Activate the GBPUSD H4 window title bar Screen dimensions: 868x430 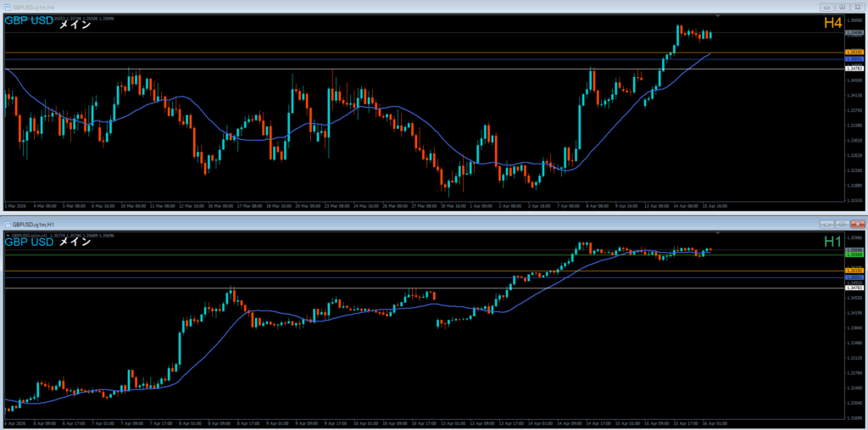tap(339, 7)
